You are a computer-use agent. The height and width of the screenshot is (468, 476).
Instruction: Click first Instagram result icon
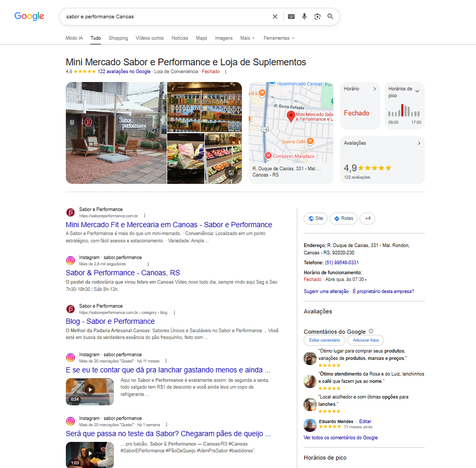click(x=71, y=261)
